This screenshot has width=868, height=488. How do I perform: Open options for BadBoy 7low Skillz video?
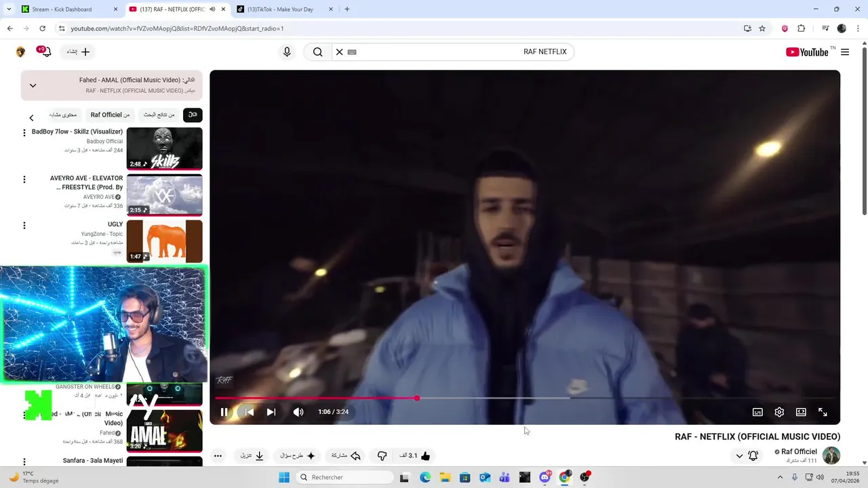24,133
